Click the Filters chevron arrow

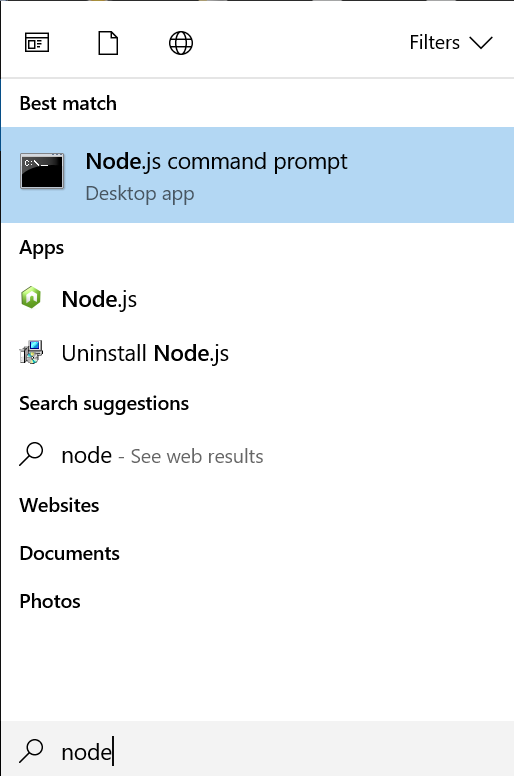[x=481, y=43]
